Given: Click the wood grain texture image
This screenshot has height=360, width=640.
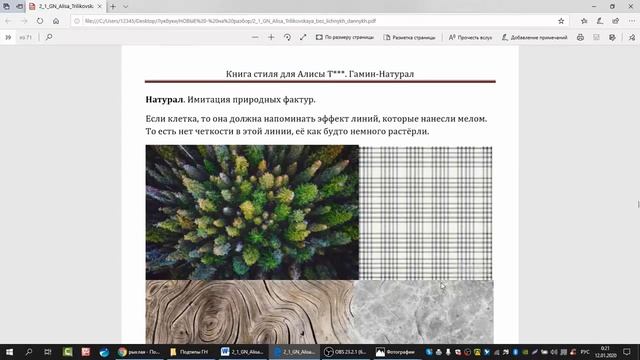Looking at the screenshot, I should pyautogui.click(x=249, y=312).
